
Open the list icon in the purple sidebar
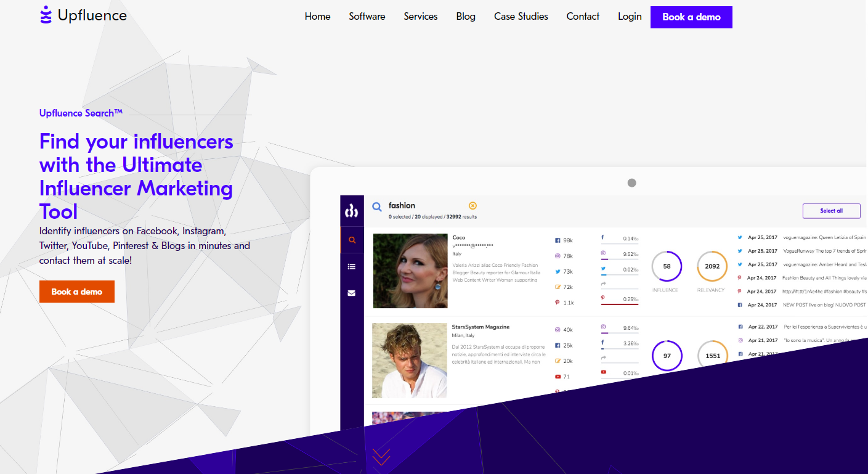click(352, 266)
